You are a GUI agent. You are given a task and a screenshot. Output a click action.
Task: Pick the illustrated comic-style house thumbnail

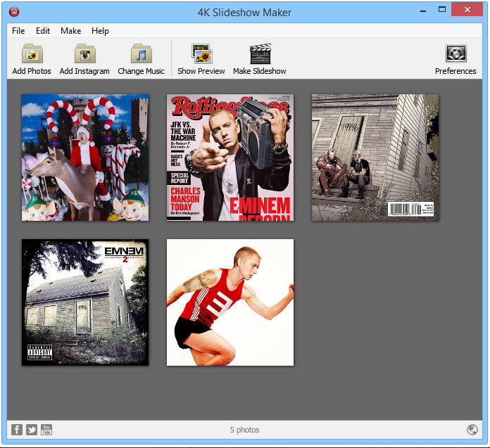375,158
